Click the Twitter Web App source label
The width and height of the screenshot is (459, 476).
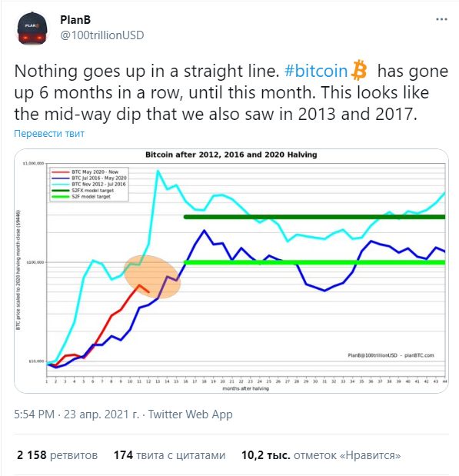click(191, 414)
